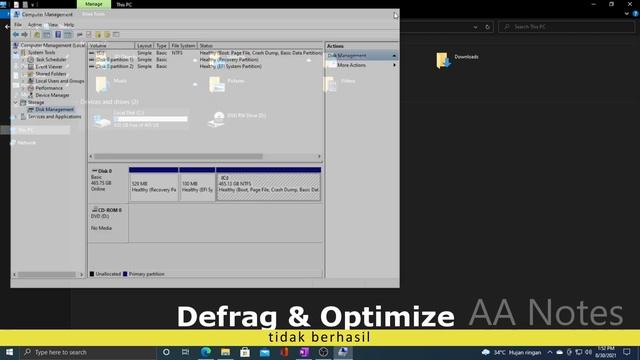Open the address bar dropdown in This PC
The width and height of the screenshot is (640, 360).
point(476,27)
